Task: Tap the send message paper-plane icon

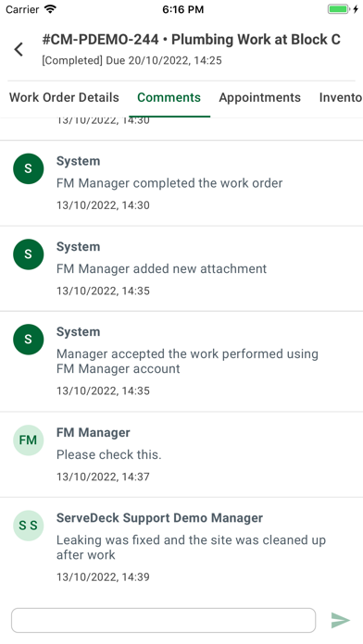Action: pyautogui.click(x=341, y=620)
